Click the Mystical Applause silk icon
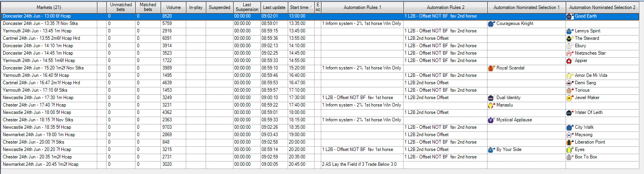 click(x=491, y=120)
